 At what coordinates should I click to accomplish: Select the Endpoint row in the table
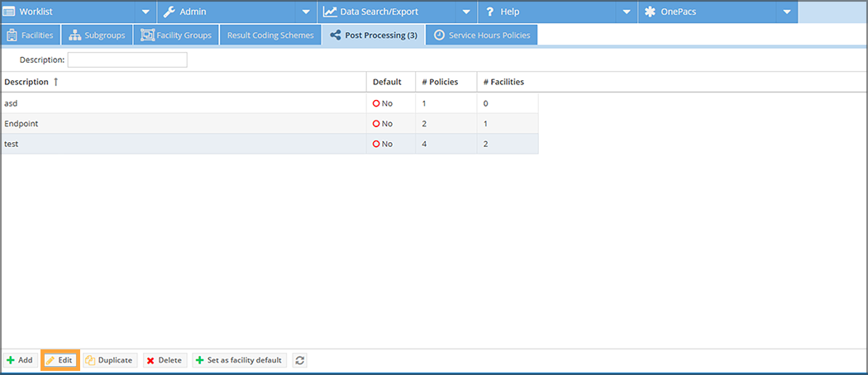point(21,124)
